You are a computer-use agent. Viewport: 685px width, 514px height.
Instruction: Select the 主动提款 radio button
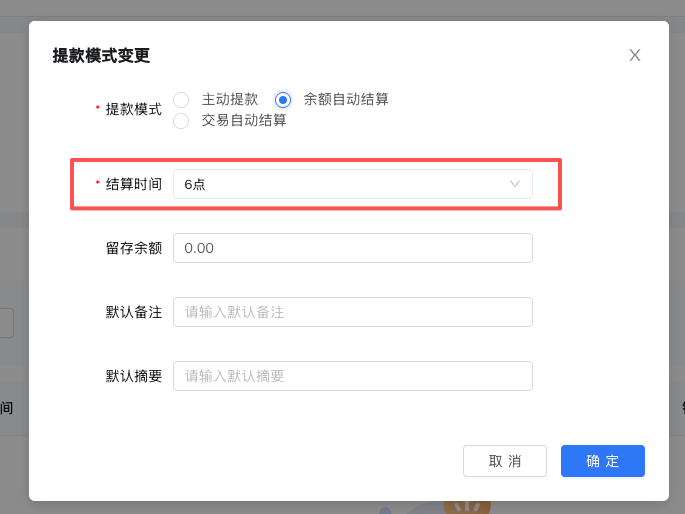pyautogui.click(x=181, y=100)
